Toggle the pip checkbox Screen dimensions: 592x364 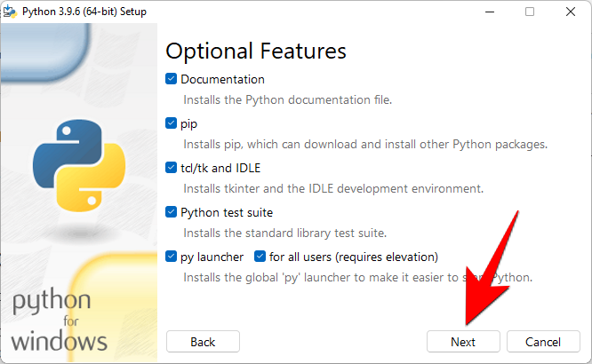click(172, 123)
